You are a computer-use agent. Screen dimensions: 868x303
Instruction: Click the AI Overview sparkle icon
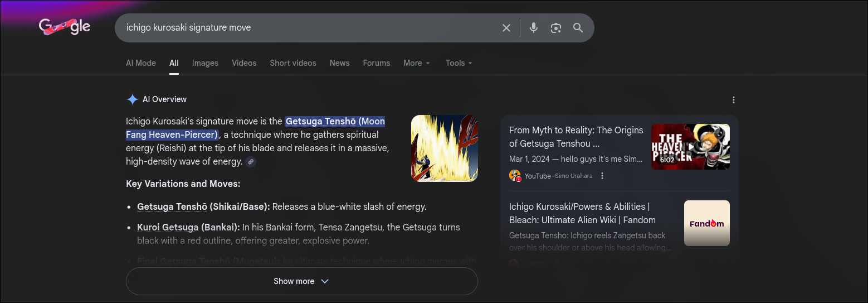click(x=133, y=99)
